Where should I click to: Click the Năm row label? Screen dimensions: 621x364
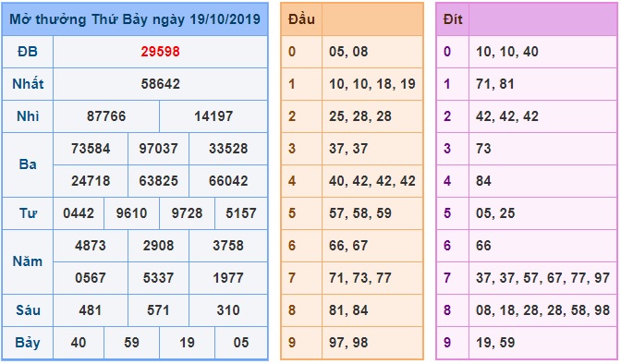point(28,261)
